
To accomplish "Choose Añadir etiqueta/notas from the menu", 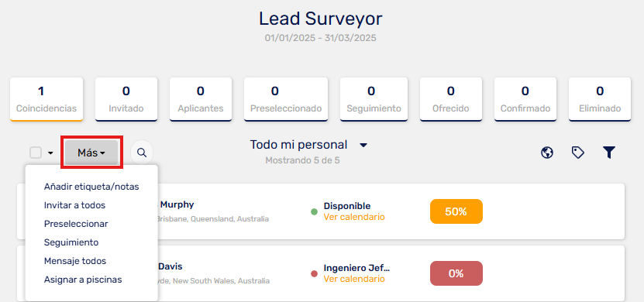I will click(x=91, y=187).
